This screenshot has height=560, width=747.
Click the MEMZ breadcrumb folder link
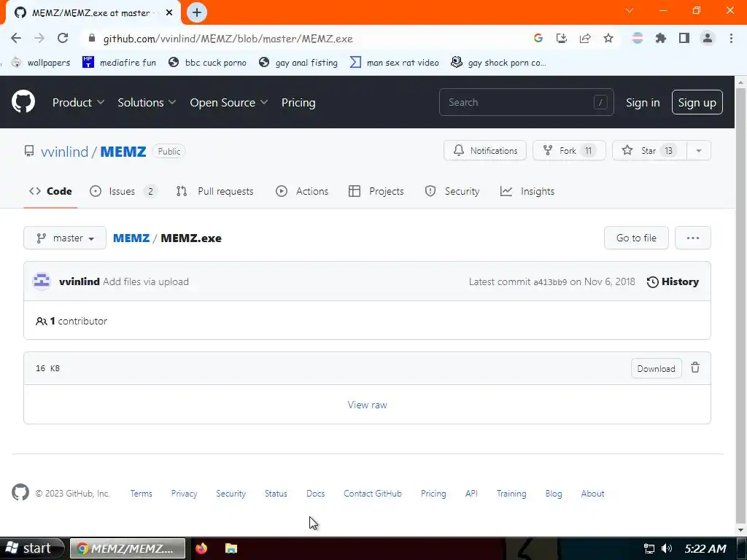click(x=131, y=238)
